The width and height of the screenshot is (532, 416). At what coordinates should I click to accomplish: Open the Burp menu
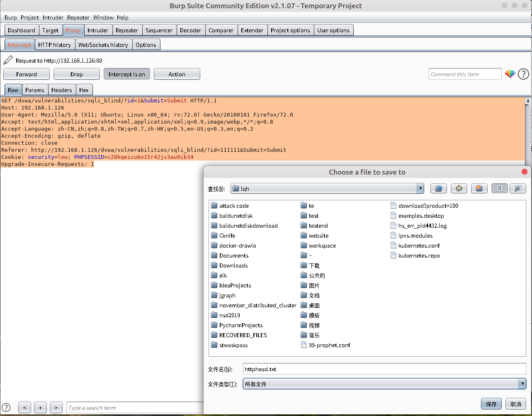(x=11, y=17)
